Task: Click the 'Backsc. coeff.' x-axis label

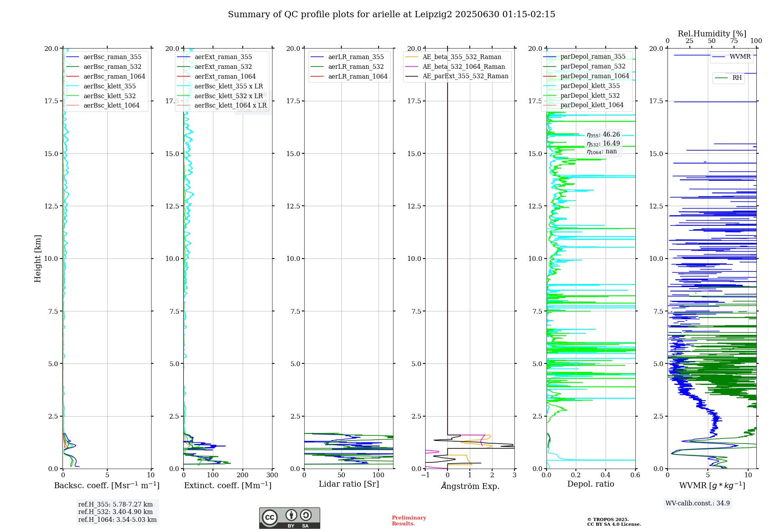Action: point(107,485)
